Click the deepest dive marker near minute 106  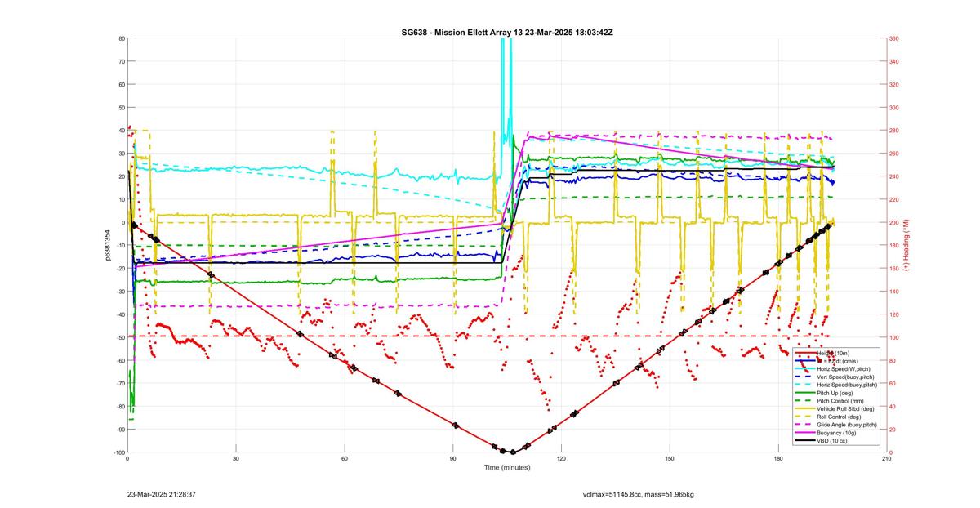pyautogui.click(x=512, y=452)
